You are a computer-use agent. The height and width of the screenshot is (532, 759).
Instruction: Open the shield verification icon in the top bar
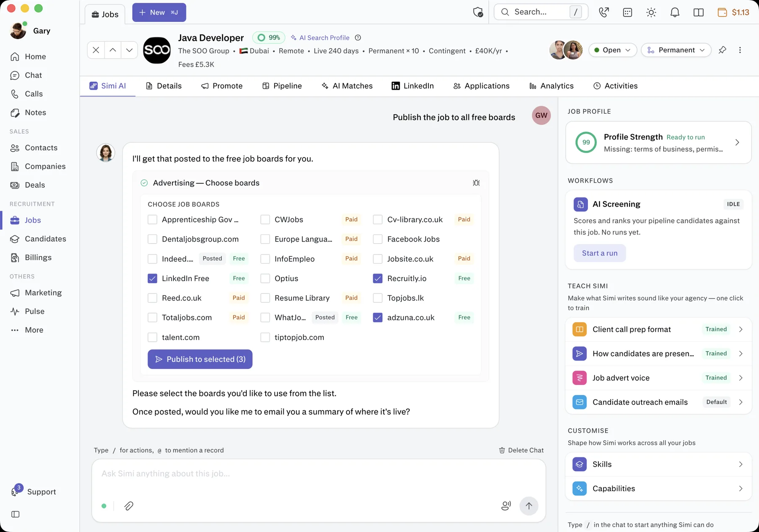[478, 12]
